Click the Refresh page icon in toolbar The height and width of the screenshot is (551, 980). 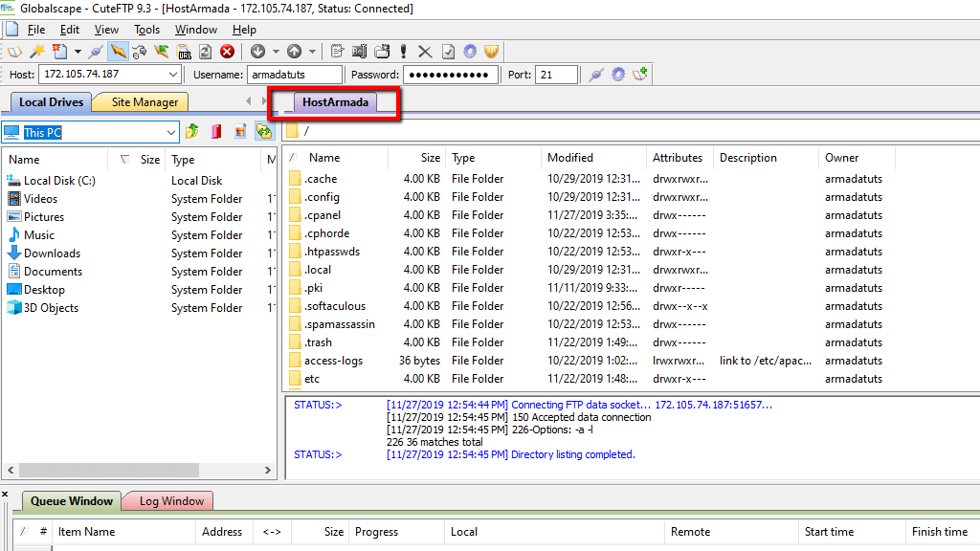(205, 52)
